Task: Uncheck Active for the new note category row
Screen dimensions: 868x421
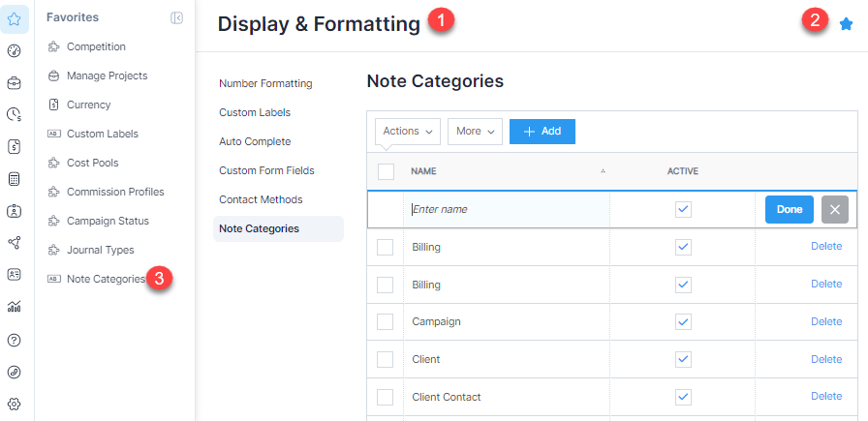Action: 683,209
